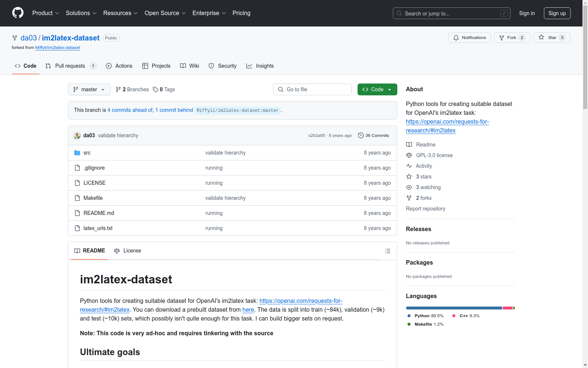The height and width of the screenshot is (368, 588).
Task: View the 2 Branches list
Action: [x=132, y=89]
